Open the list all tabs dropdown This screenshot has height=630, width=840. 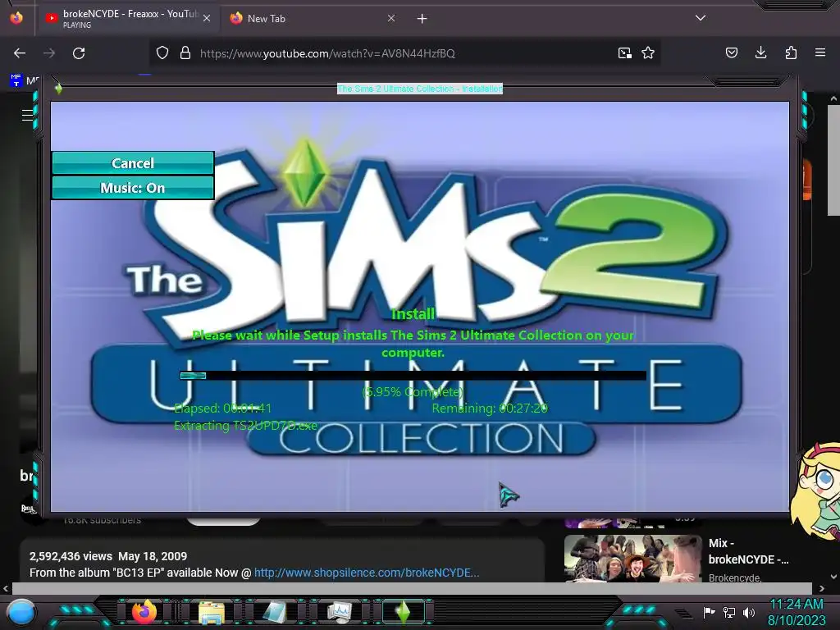[701, 18]
